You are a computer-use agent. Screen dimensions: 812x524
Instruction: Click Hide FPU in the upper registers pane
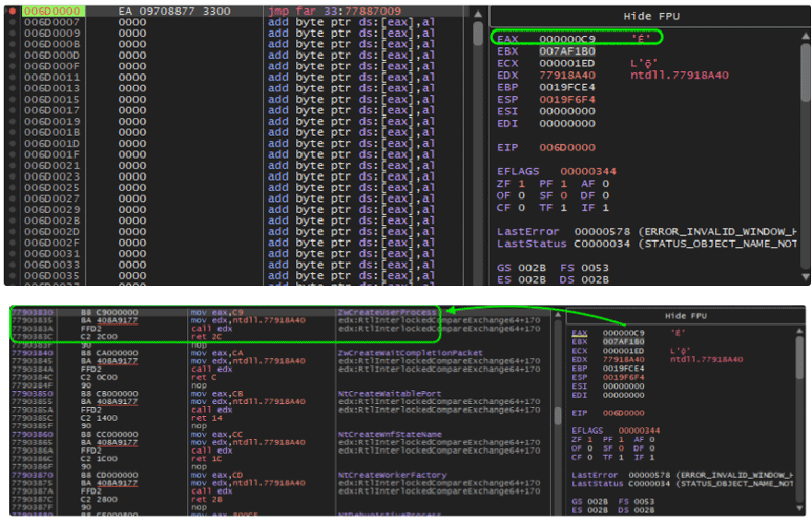(651, 17)
